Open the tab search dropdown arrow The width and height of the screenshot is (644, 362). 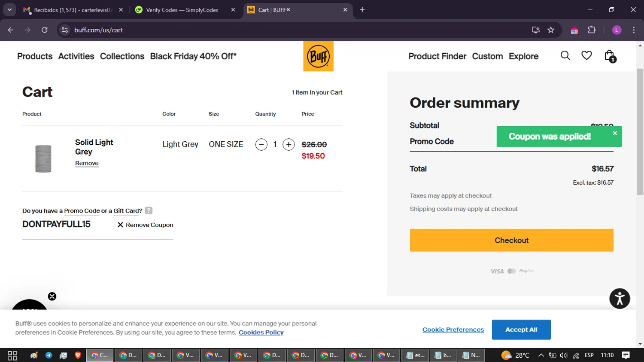(x=9, y=9)
